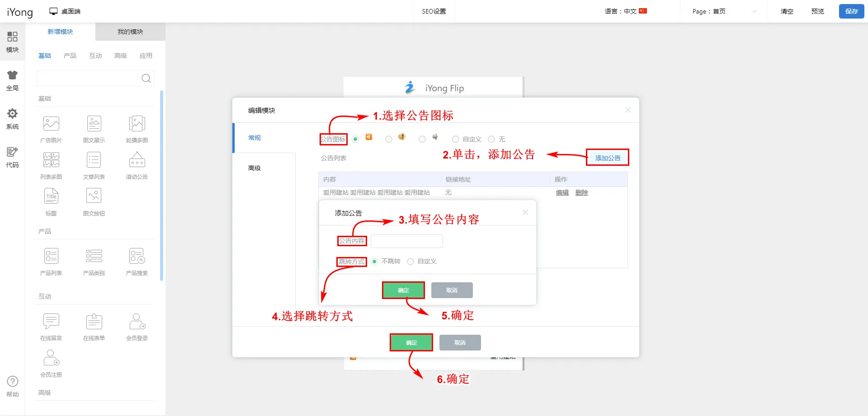Select the 无 announcement icon radio option
Screen dimensions: 868x416
[491, 140]
